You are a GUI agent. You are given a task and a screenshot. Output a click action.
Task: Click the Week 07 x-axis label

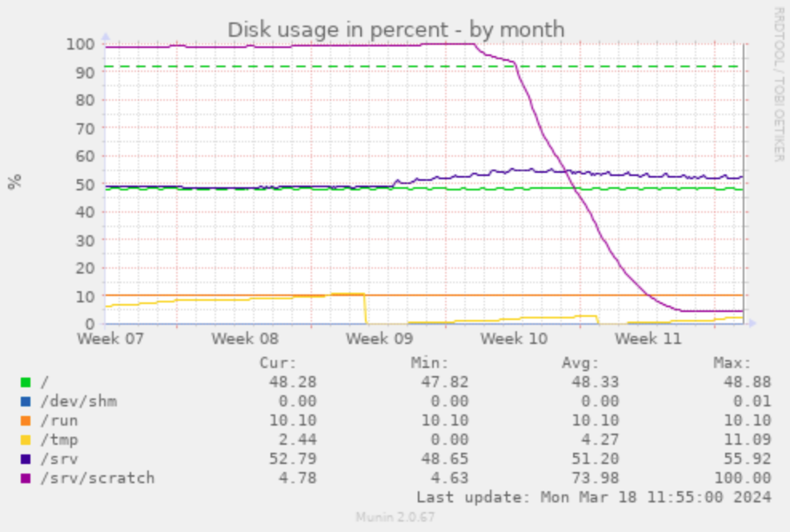(x=110, y=339)
